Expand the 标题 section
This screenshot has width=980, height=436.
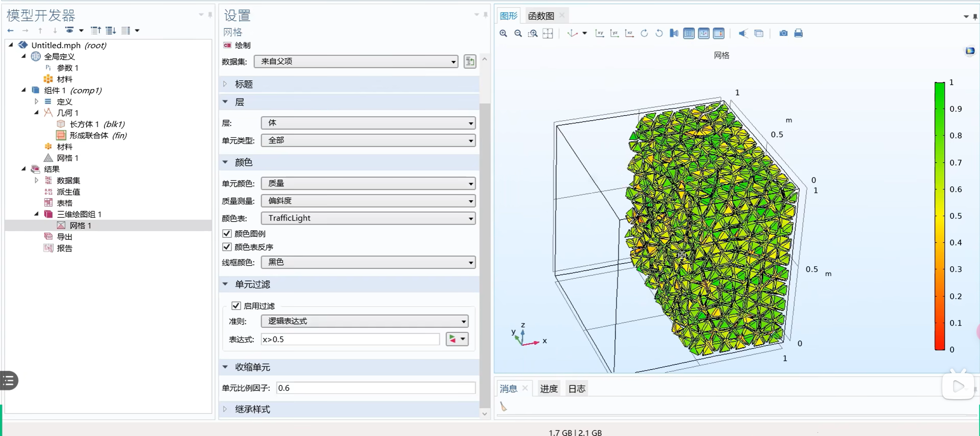point(243,84)
